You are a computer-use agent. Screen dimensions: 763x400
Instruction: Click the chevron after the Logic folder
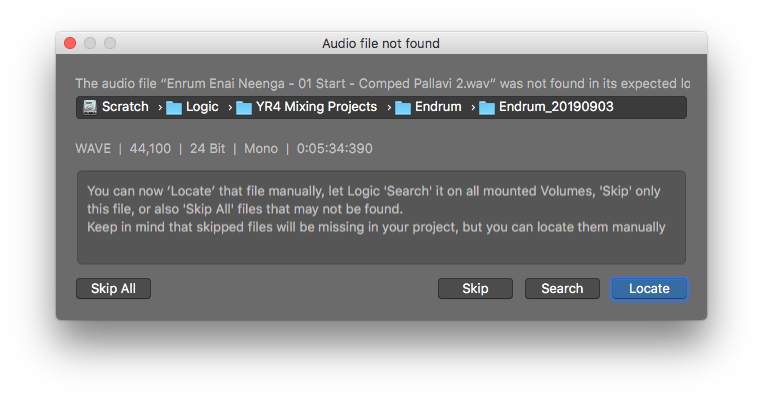tap(230, 108)
